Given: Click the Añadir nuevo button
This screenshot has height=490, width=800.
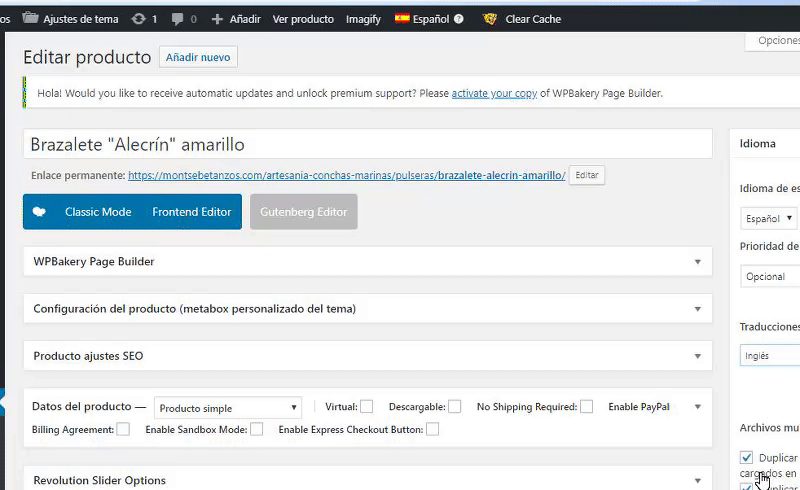Looking at the screenshot, I should pos(198,58).
